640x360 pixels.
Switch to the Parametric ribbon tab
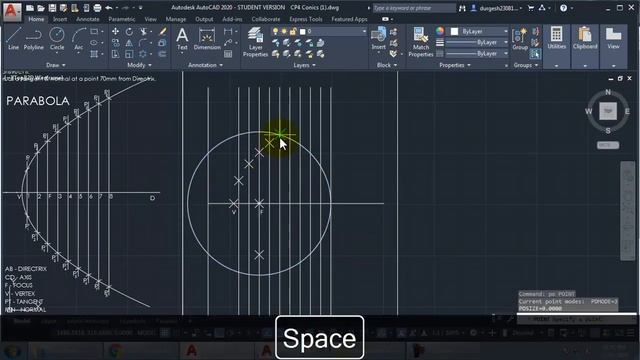(x=122, y=19)
